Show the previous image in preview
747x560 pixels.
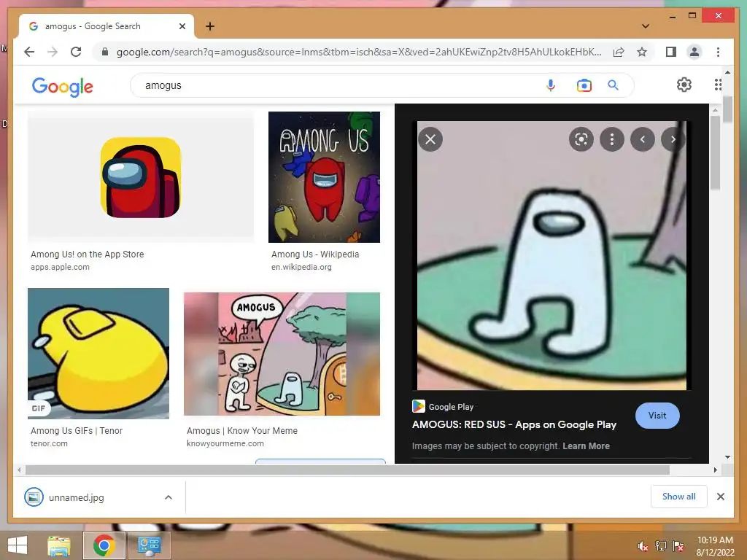(642, 139)
